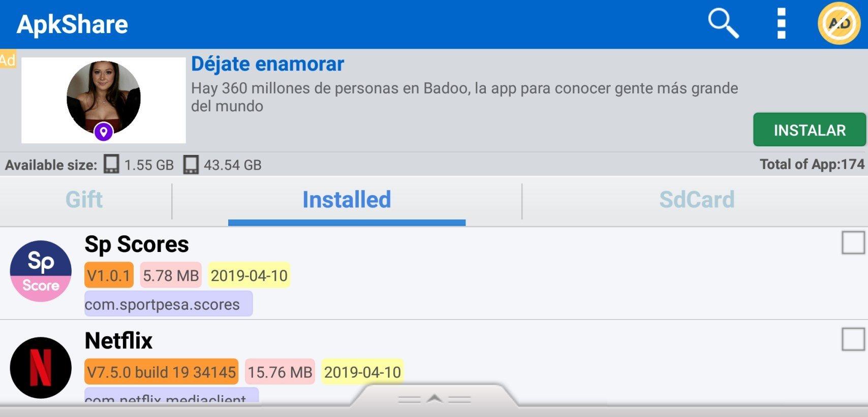
Task: Click the Netflix app icon
Action: click(x=41, y=368)
